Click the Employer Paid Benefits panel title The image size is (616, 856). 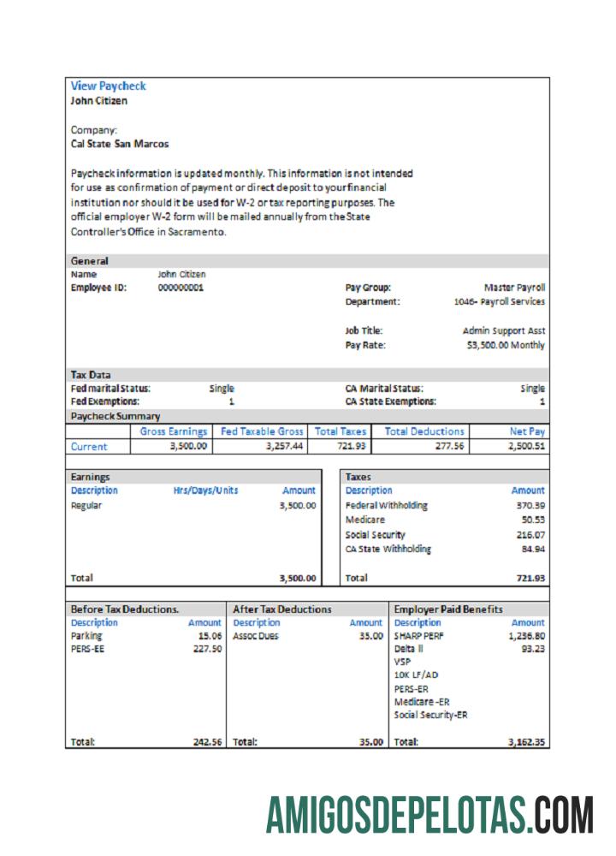[x=447, y=609]
